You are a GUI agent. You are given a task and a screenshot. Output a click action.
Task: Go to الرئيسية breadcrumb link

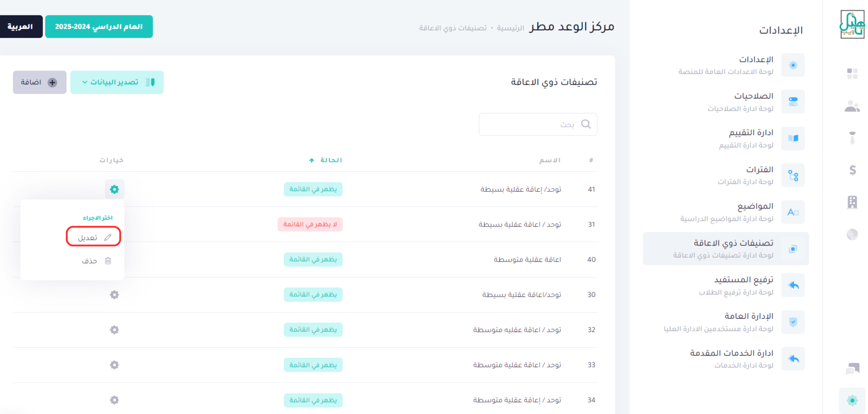pos(510,28)
